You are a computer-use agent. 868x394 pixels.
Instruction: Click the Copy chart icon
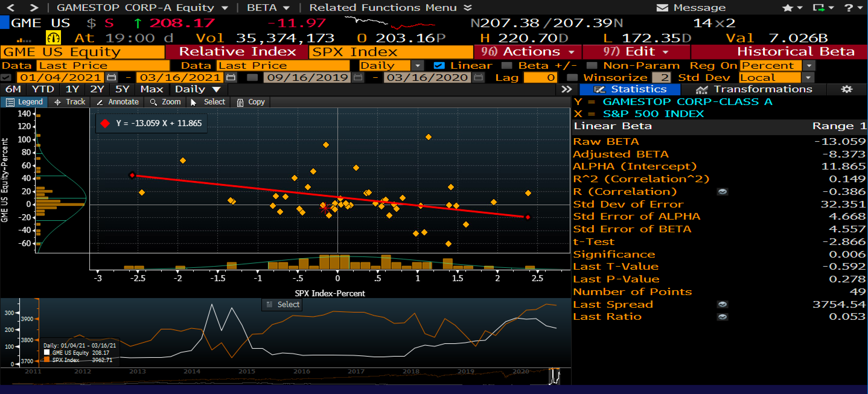tap(240, 102)
